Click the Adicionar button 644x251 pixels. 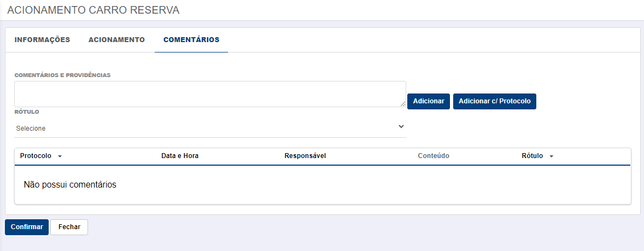(429, 102)
